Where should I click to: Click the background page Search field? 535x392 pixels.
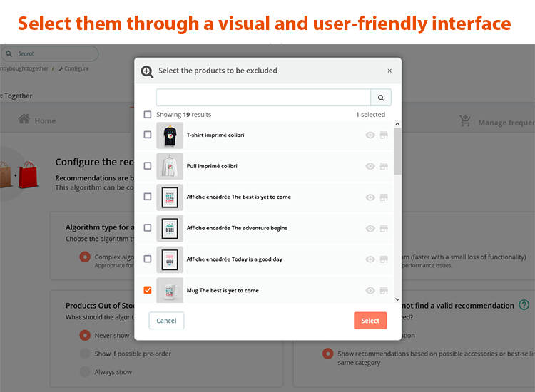(x=50, y=54)
